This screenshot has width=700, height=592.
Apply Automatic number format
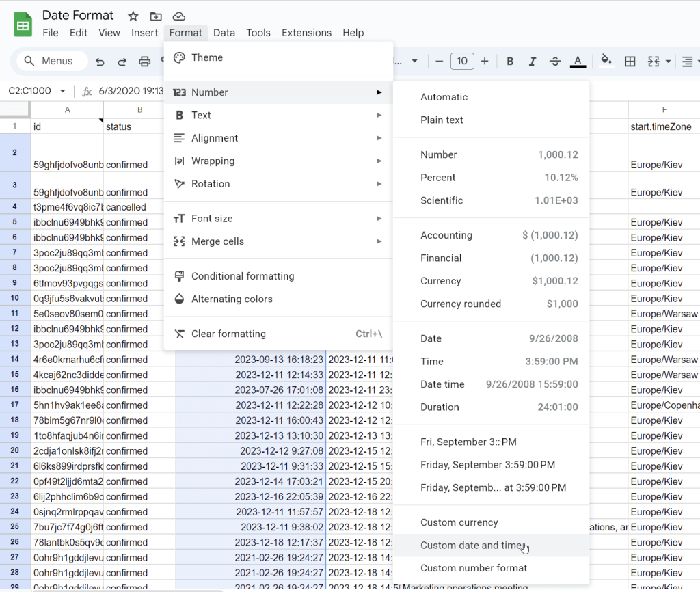[491, 97]
